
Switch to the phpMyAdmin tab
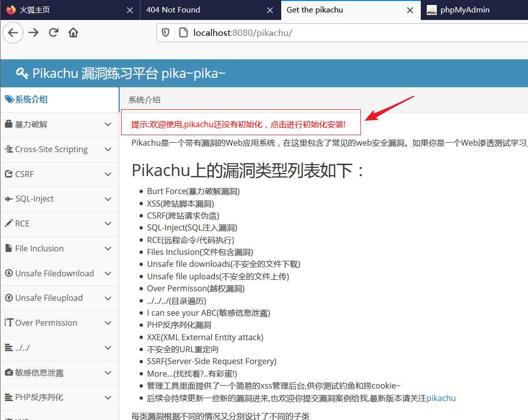coord(474,10)
